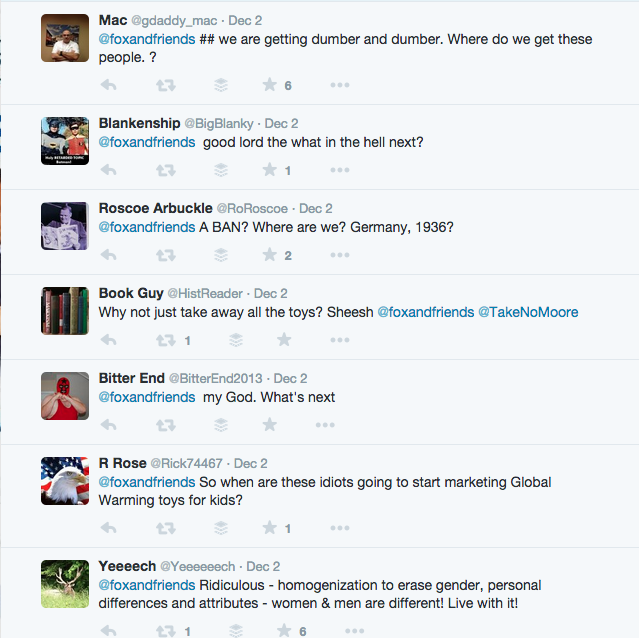Screen dimensions: 639x638
Task: Retweet Blankenship's tweet
Action: tap(166, 170)
